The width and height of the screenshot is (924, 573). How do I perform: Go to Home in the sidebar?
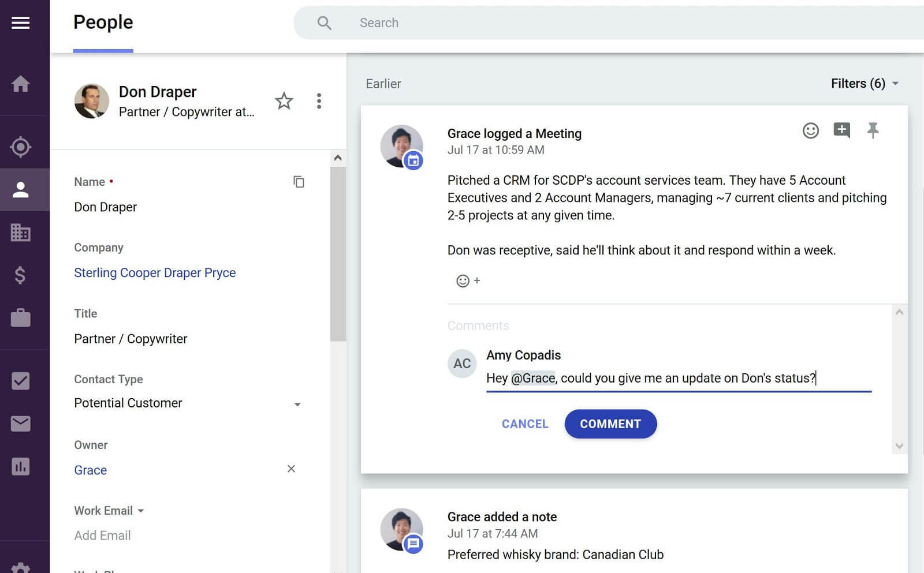click(20, 84)
